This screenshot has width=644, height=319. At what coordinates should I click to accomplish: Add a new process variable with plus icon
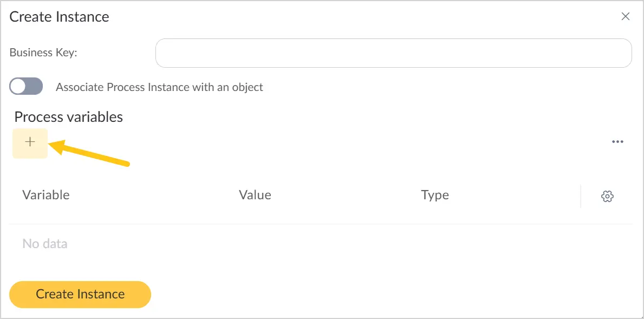click(30, 143)
